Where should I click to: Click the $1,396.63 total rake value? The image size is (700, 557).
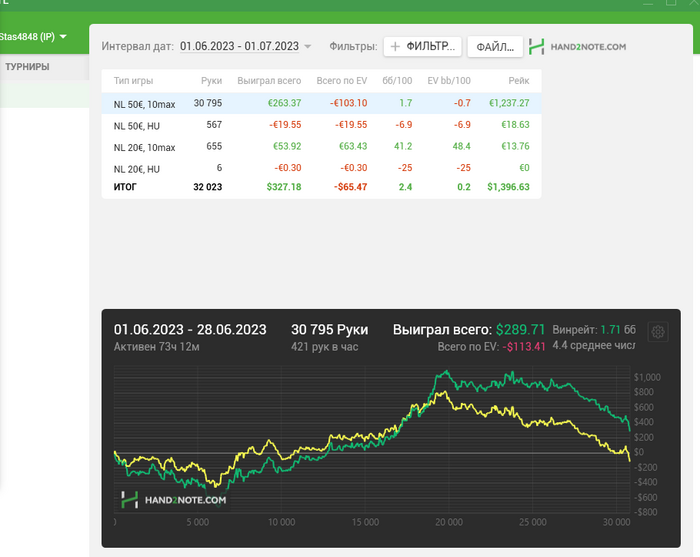pos(508,187)
